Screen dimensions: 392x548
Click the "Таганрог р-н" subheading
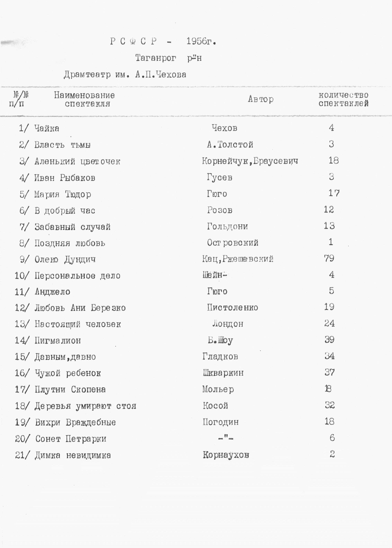coord(168,58)
